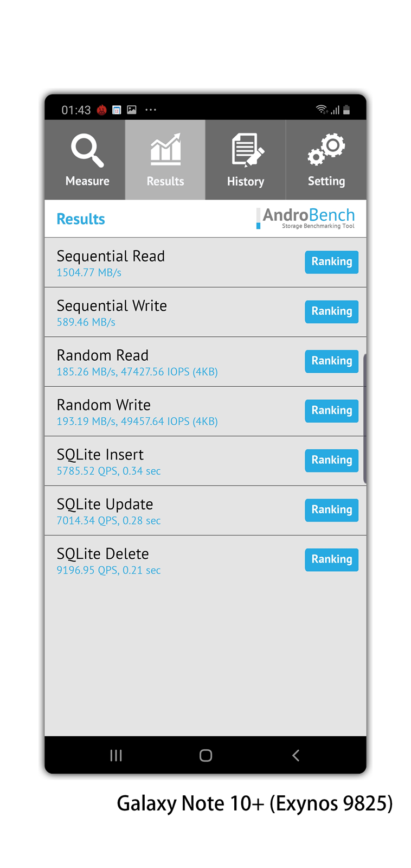Show Ranking for SQLite Update
This screenshot has height=868, width=411.
331,510
